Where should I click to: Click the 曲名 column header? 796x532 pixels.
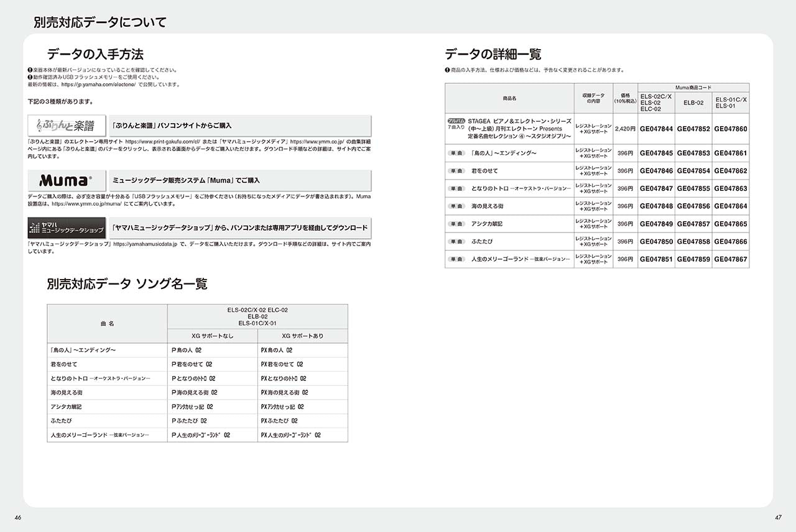click(108, 324)
